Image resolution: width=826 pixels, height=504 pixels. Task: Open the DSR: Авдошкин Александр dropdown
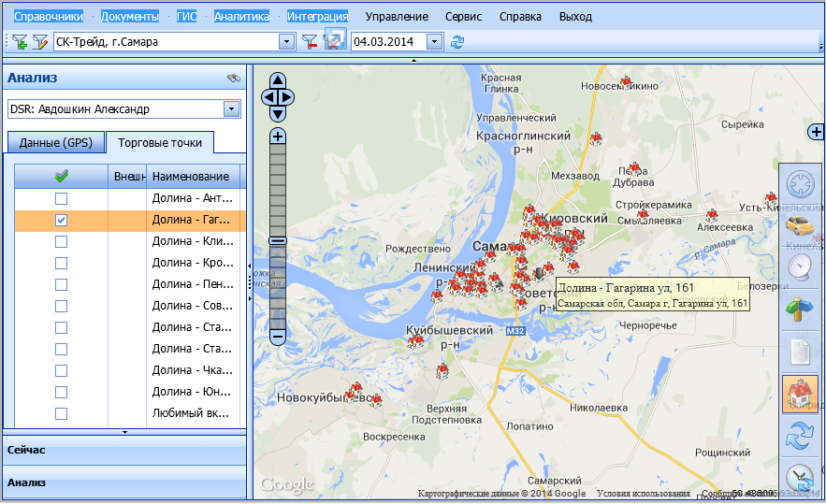[231, 109]
